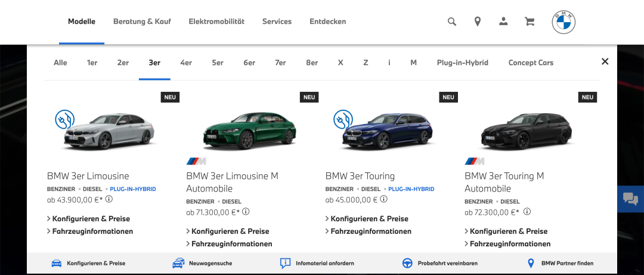
Task: Open the Modelle menu
Action: point(82,21)
